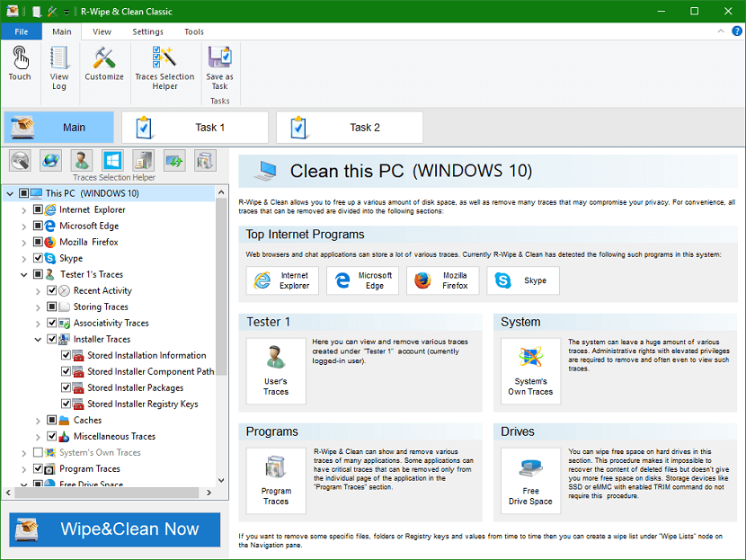Open the Settings menu
The height and width of the screenshot is (560, 746).
tap(147, 31)
